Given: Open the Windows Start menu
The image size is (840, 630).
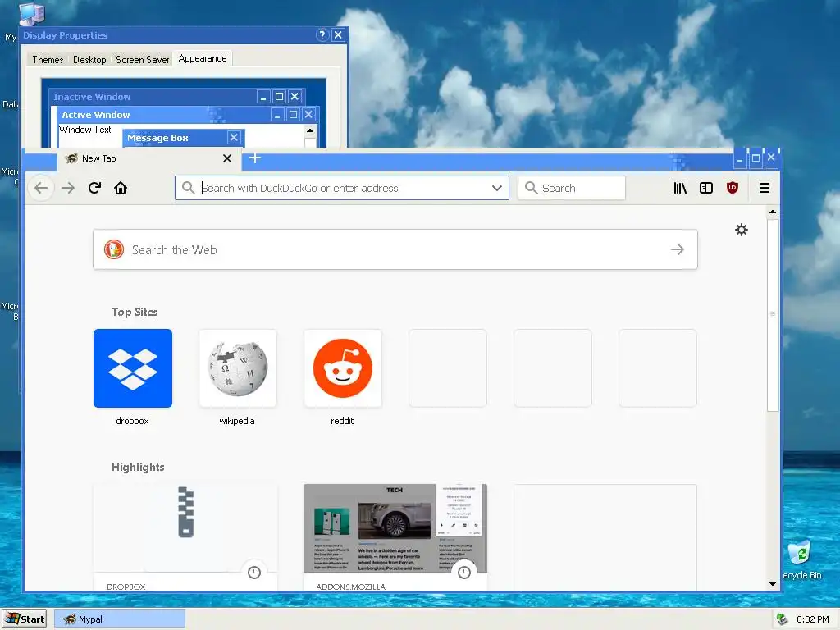Looking at the screenshot, I should 24,619.
